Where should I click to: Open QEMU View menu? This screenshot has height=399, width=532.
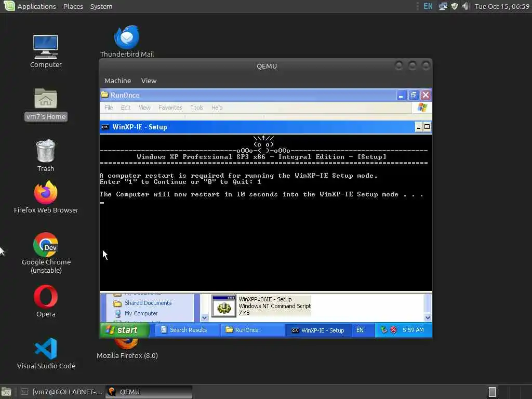pos(149,81)
